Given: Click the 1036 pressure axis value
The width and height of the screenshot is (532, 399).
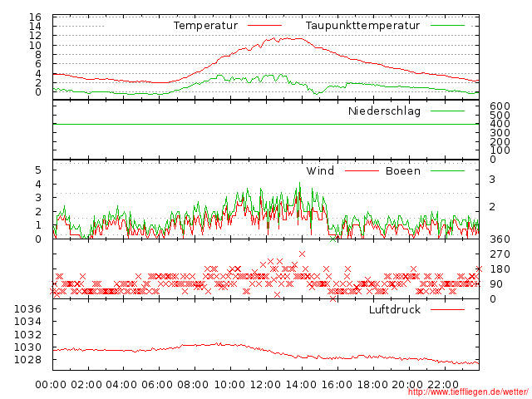Looking at the screenshot, I should (x=27, y=308).
